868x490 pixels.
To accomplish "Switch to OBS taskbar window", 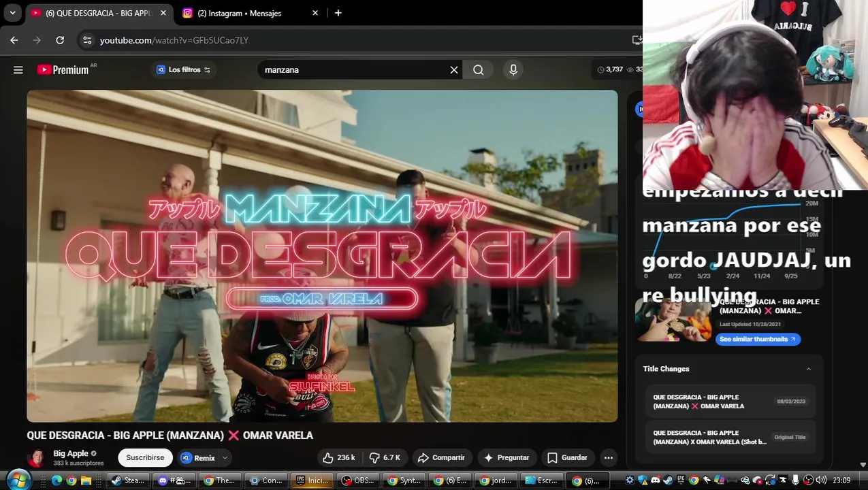I will click(x=358, y=480).
